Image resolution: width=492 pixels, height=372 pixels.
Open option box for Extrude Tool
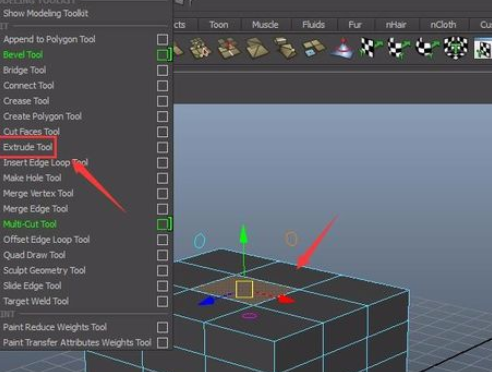pos(162,147)
